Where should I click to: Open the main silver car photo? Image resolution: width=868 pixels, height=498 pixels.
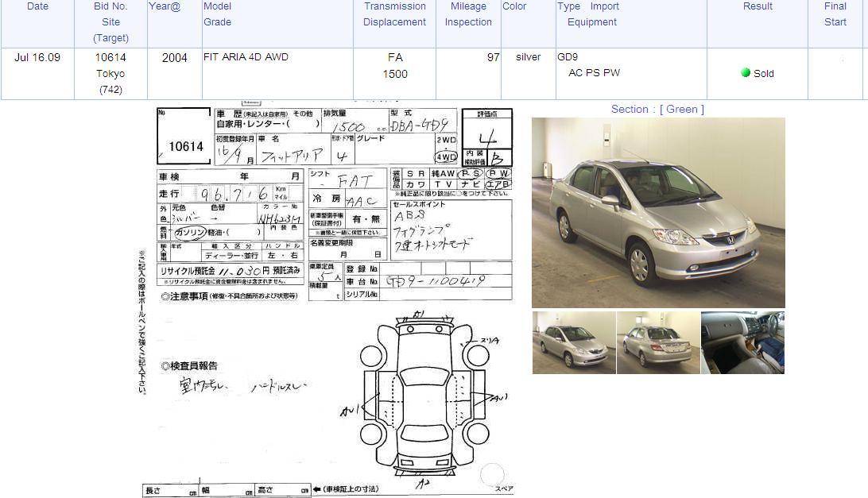pyautogui.click(x=658, y=213)
